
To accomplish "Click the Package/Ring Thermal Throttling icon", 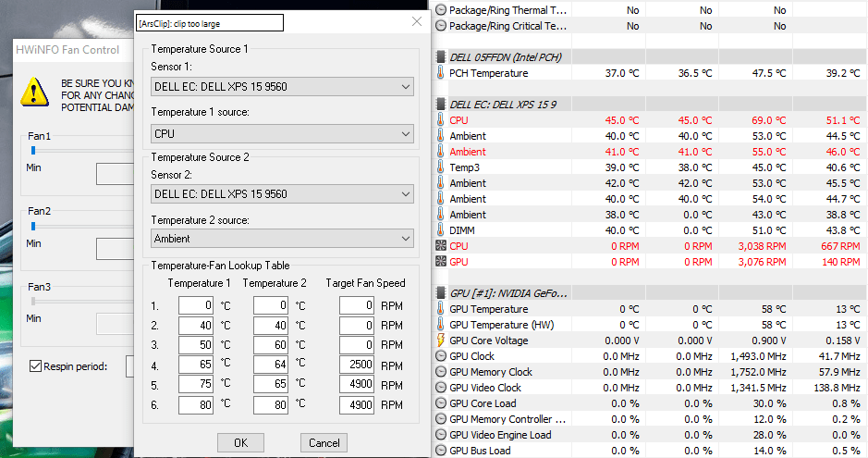I will click(x=441, y=10).
